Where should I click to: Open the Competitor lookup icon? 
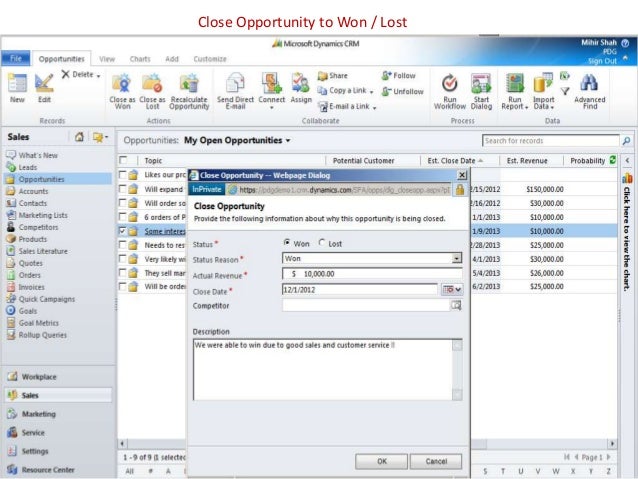coord(456,305)
